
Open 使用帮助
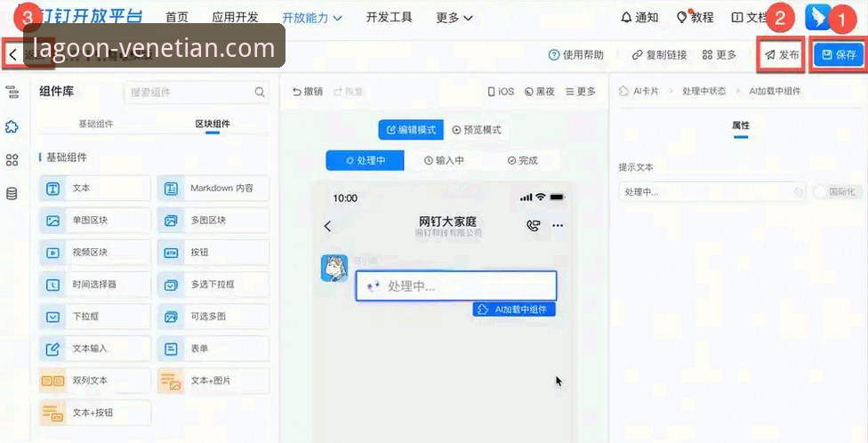(x=575, y=55)
